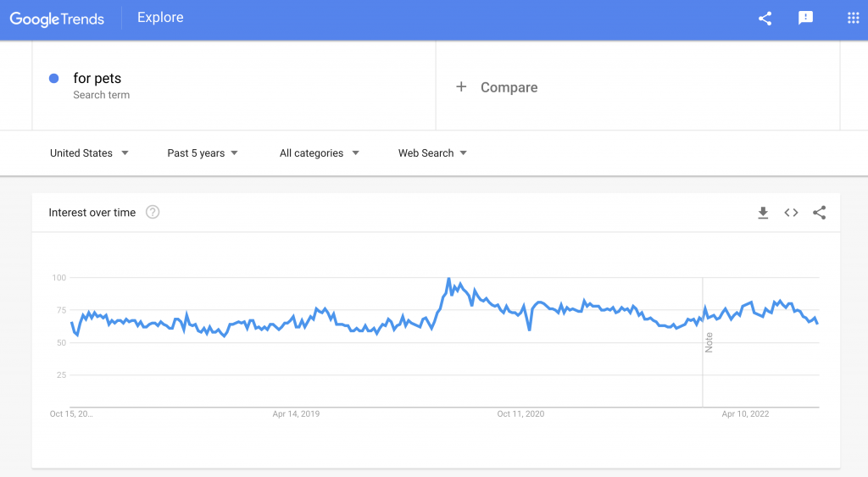The image size is (868, 477).
Task: Download the Interest over time data
Action: pyautogui.click(x=763, y=213)
